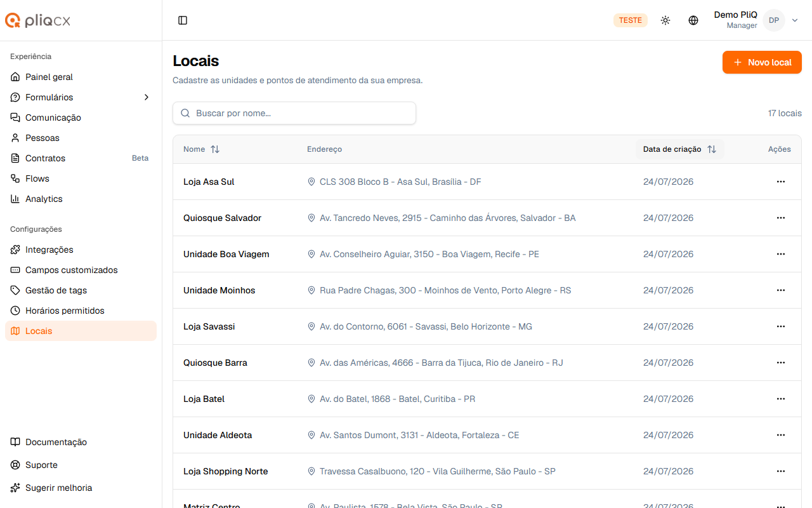The image size is (812, 508).
Task: Open actions menu for Unidade Boa Viagem
Action: [781, 254]
